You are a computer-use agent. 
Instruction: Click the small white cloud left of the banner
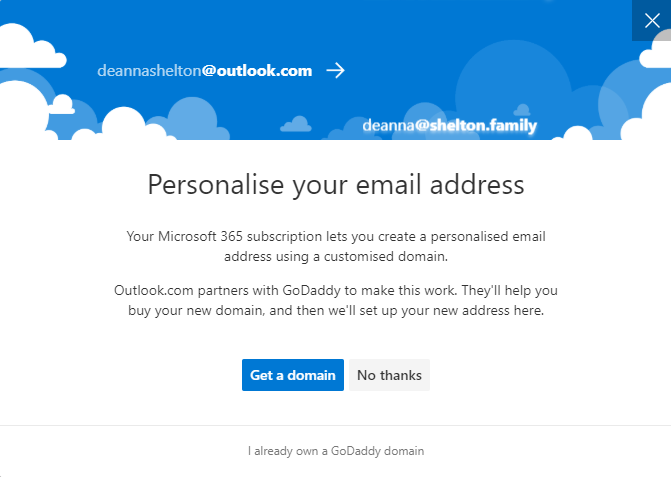62,104
